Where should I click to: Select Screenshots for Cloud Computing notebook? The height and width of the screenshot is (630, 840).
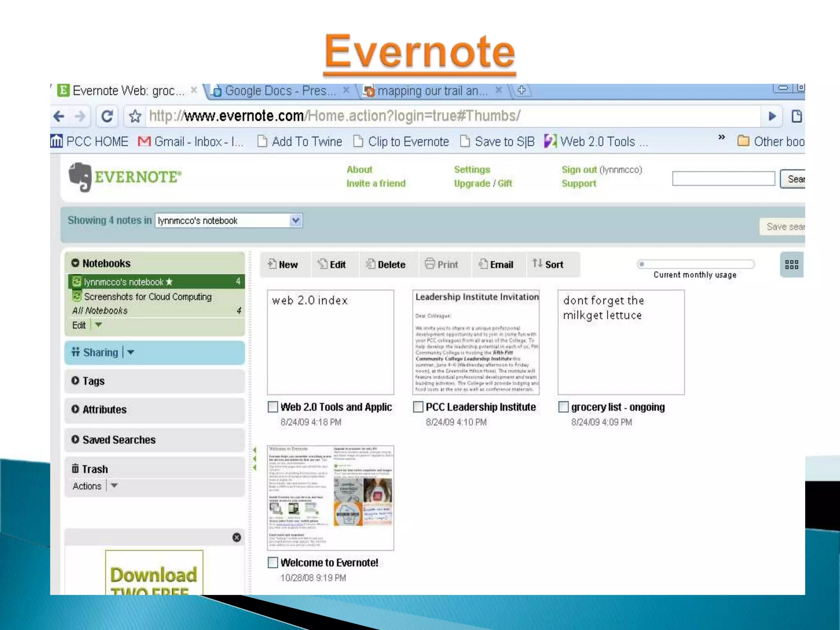tap(148, 297)
